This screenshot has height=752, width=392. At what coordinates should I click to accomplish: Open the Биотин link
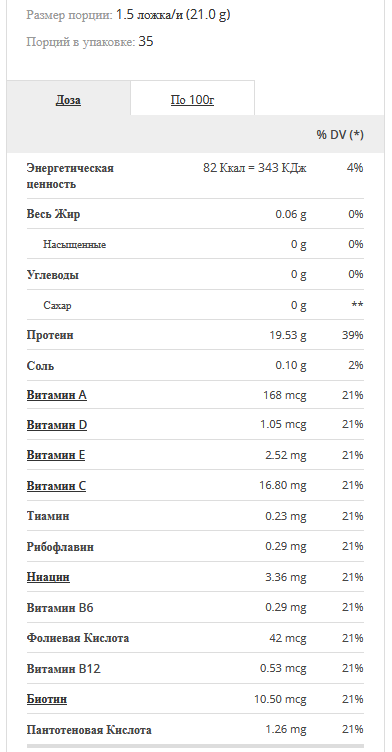(47, 699)
